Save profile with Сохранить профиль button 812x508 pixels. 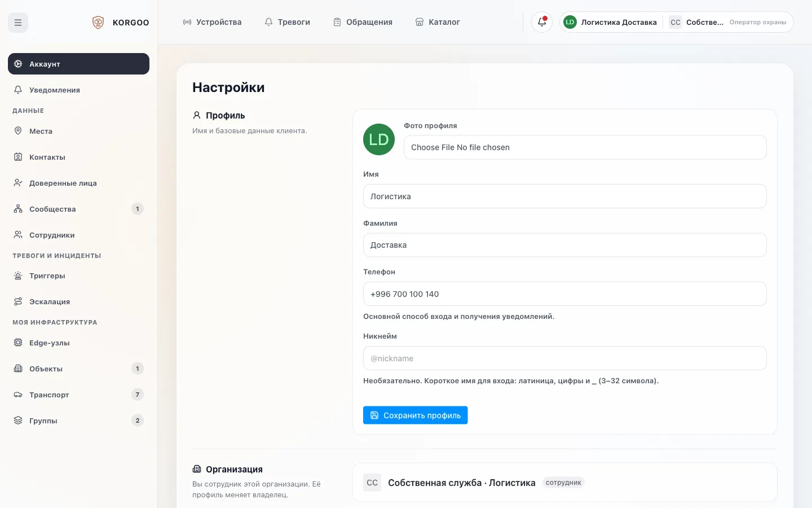416,415
